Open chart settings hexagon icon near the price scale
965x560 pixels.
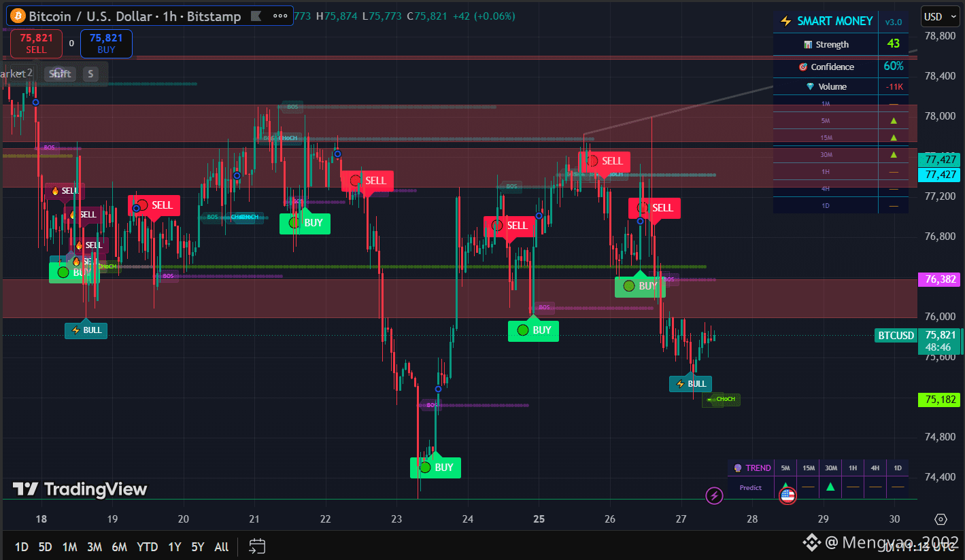(941, 519)
